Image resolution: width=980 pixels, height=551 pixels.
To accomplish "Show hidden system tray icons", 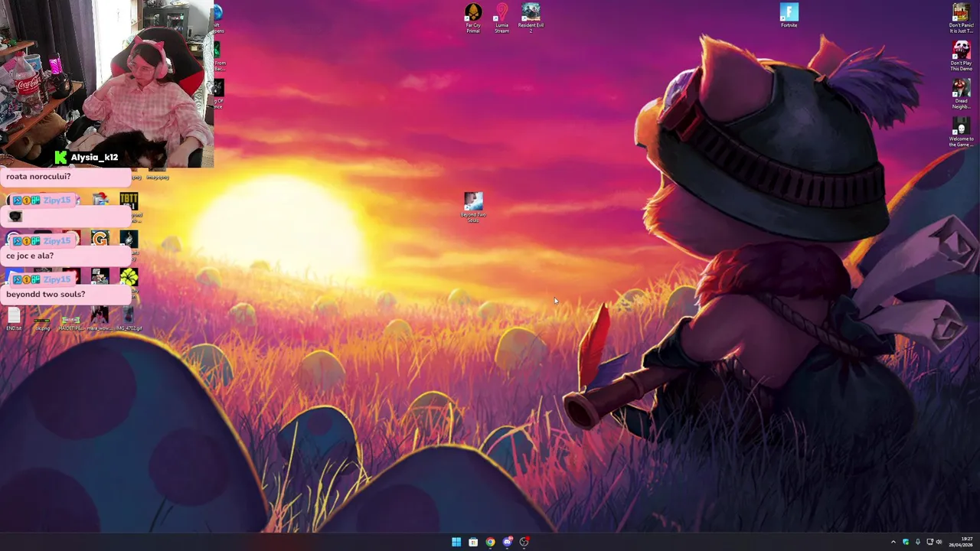I will (893, 542).
